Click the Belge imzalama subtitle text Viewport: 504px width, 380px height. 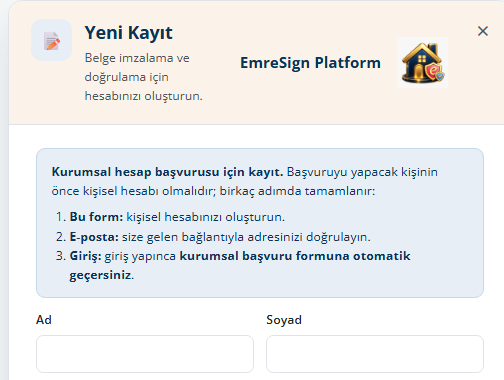click(143, 77)
